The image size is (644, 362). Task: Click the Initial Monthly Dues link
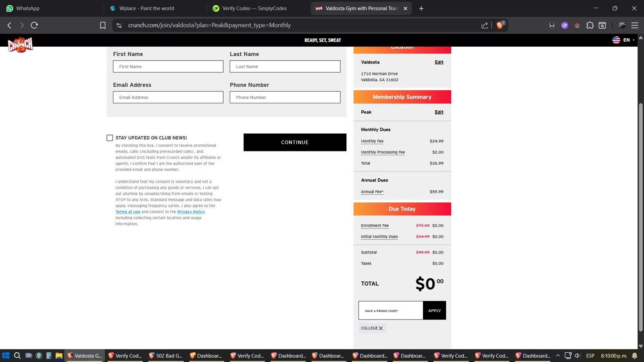380,237
